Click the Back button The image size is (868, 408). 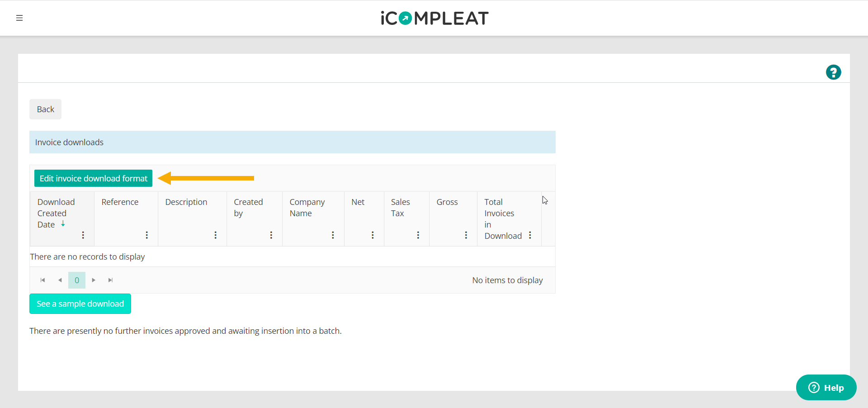click(45, 109)
